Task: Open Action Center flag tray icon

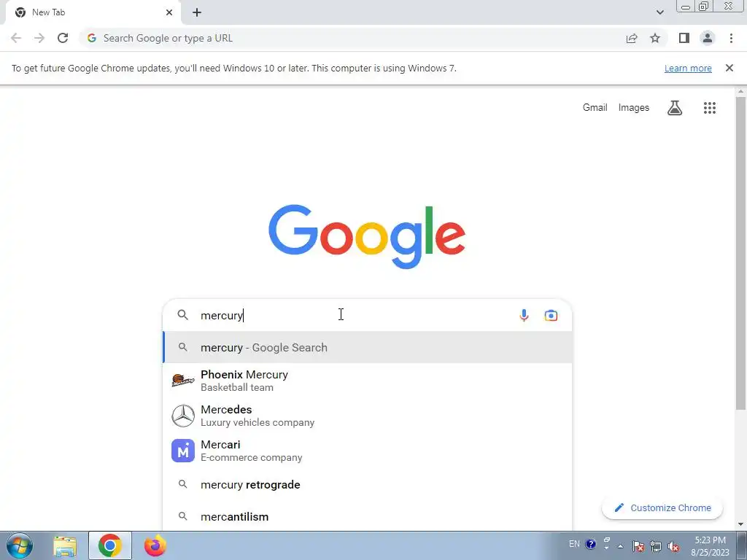Action: click(638, 546)
